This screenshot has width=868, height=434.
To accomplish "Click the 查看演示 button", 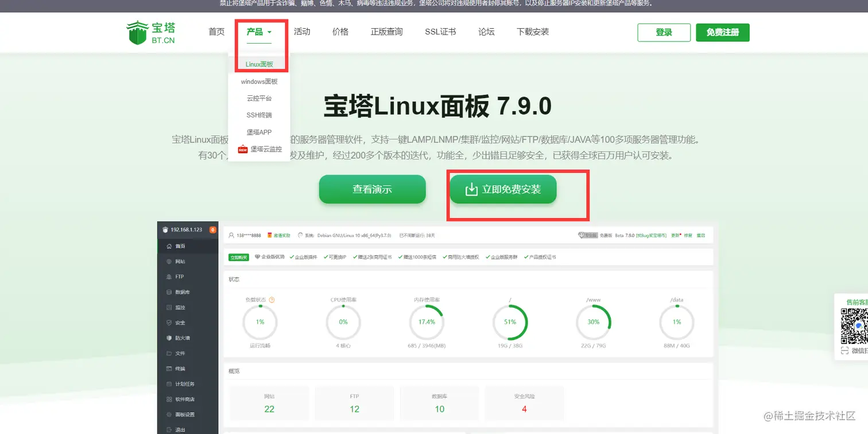I will (x=373, y=189).
